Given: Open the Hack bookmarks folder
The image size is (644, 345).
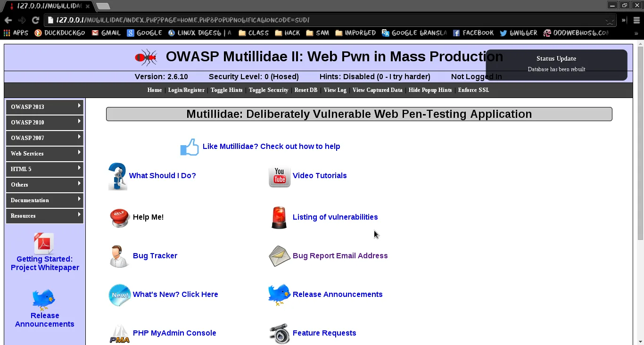Looking at the screenshot, I should coord(288,33).
